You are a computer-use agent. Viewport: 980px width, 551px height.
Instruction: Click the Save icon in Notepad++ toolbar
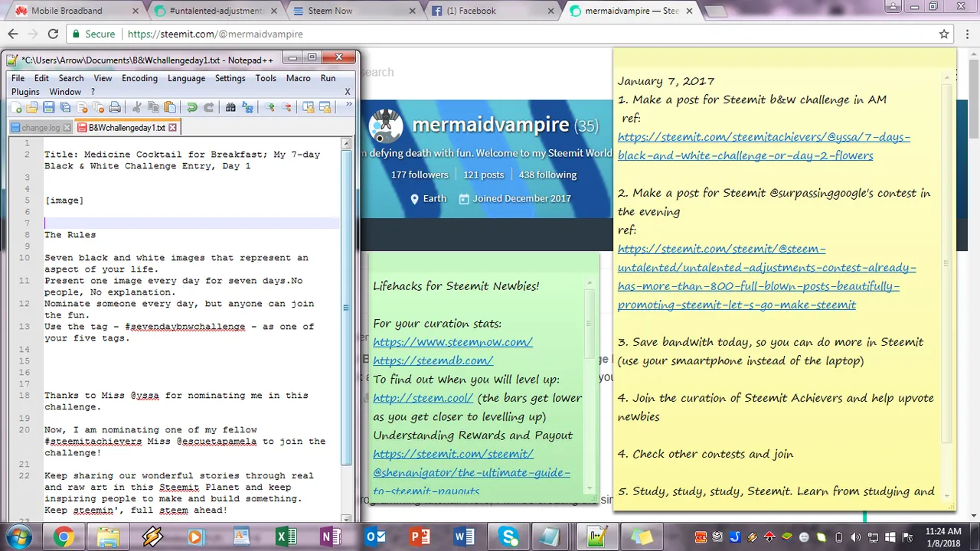pyautogui.click(x=48, y=108)
